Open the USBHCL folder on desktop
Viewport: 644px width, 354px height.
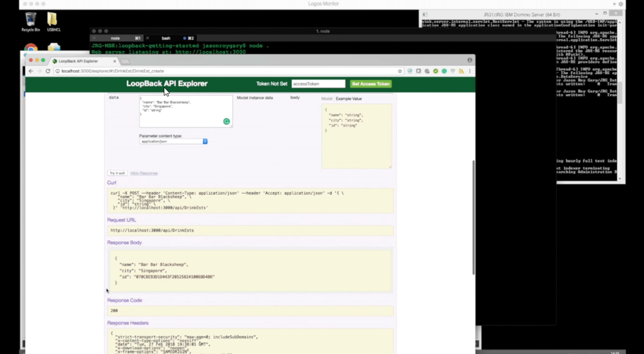coord(53,21)
